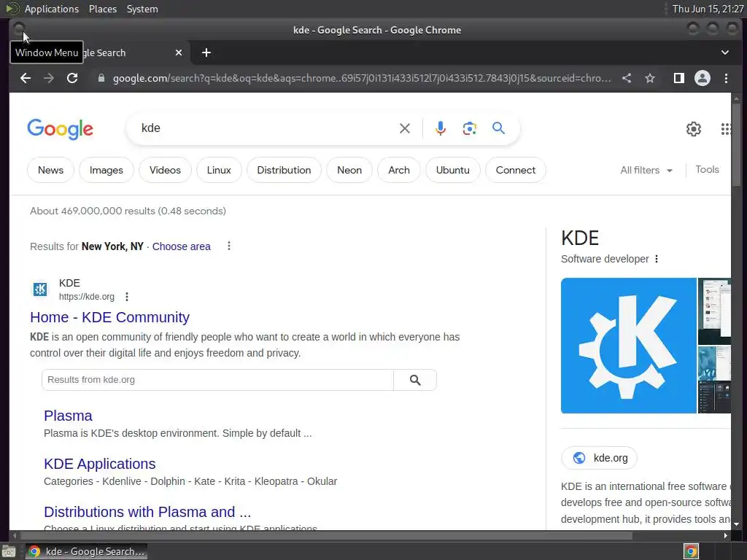Select the Ubuntu filter chip
This screenshot has height=560, width=747.
click(452, 170)
